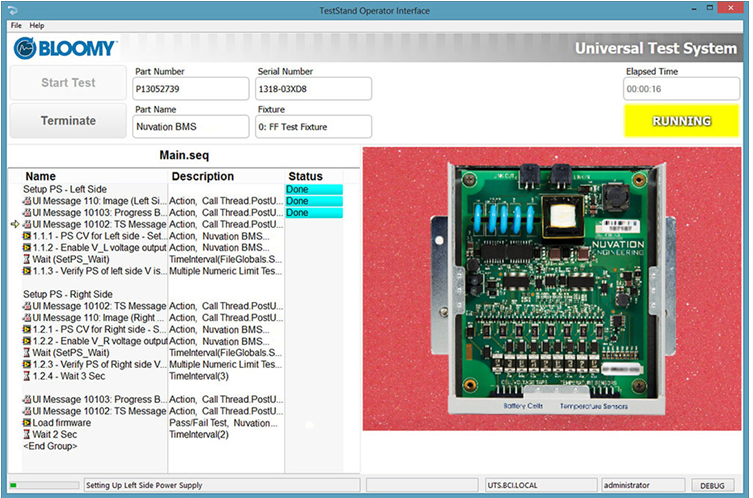Viewport: 753px width, 498px height.
Task: Click the 1.2.2 Enable V_R step icon
Action: coord(27,341)
